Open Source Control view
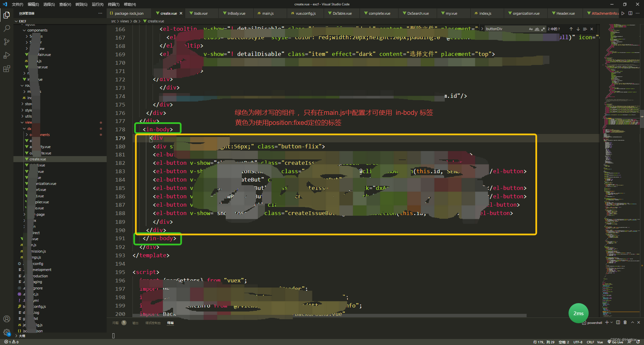The image size is (644, 345). click(7, 42)
